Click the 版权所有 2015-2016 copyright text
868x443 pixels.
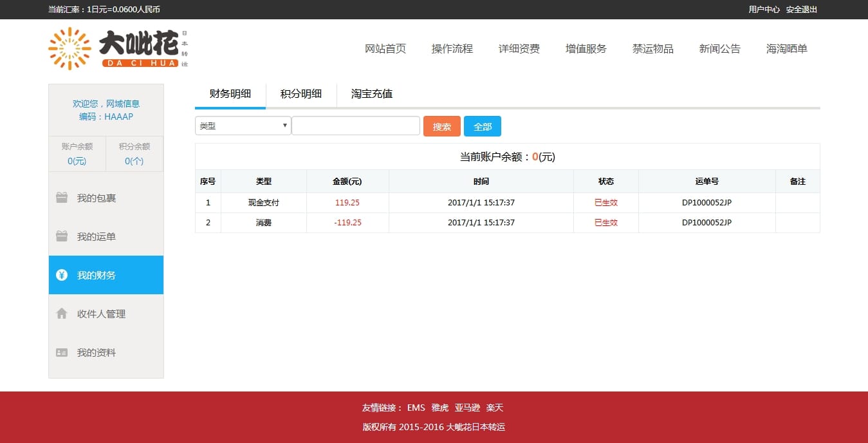coord(434,427)
